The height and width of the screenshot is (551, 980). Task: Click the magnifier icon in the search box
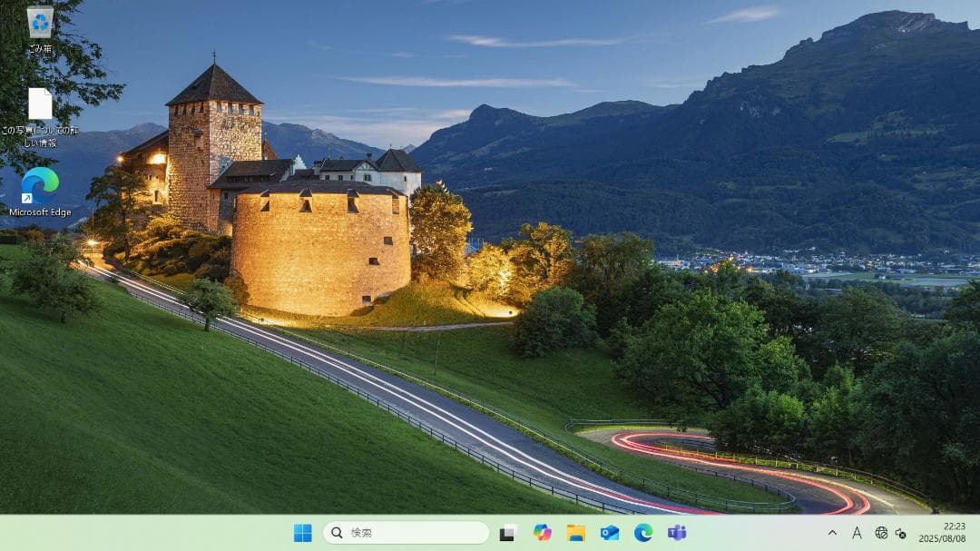338,533
